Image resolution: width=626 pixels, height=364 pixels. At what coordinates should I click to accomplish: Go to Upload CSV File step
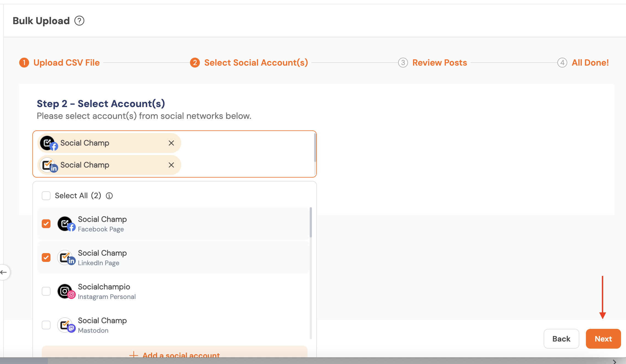66,63
